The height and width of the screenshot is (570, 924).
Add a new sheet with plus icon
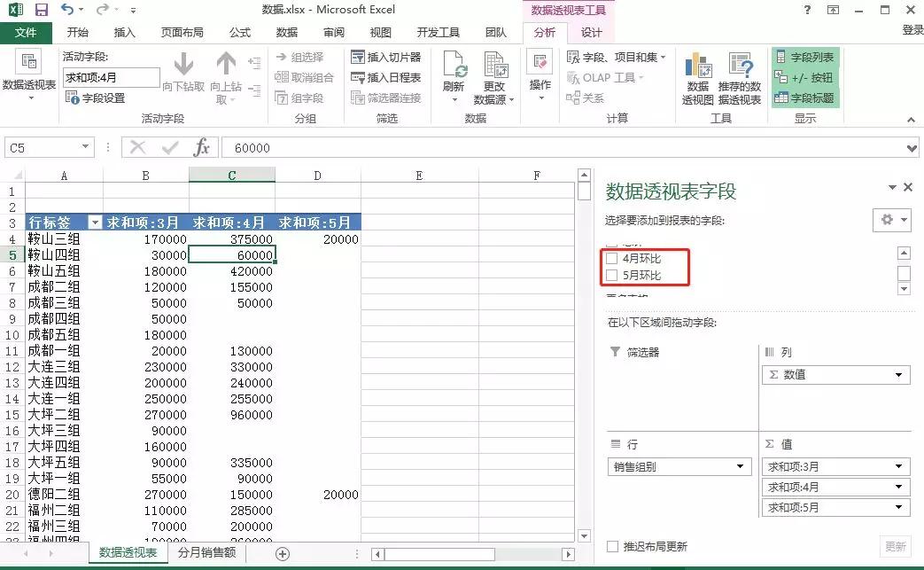(283, 553)
